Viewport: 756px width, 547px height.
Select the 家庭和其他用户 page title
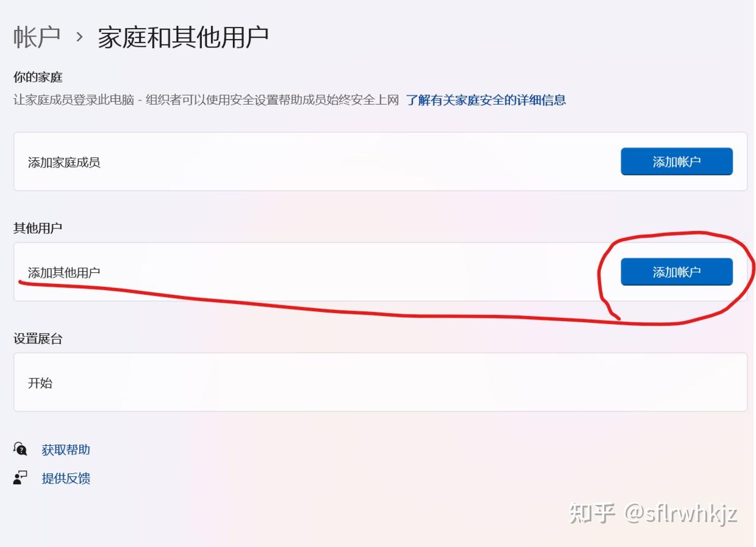[x=183, y=37]
